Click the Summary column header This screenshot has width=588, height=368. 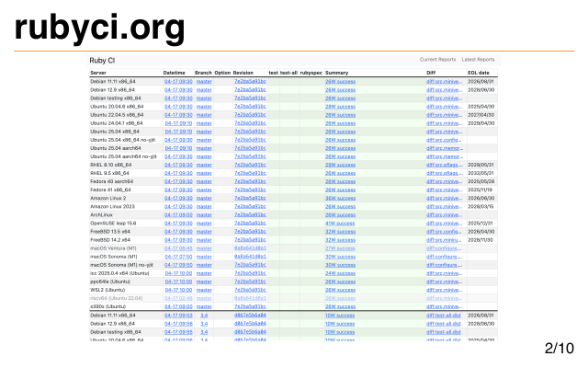coord(336,73)
